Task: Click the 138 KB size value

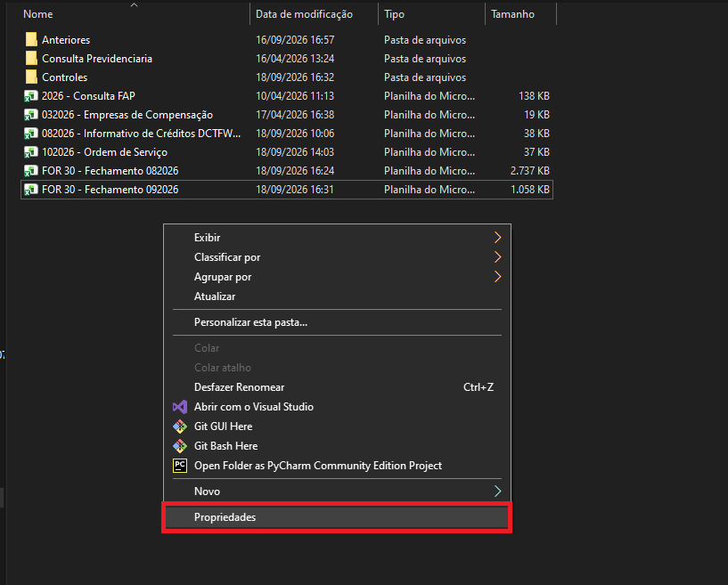Action: (x=534, y=96)
